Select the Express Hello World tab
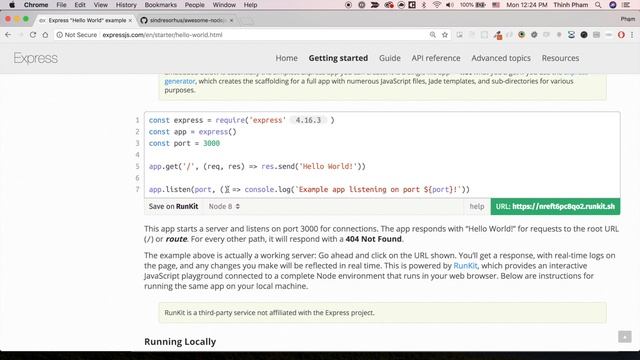 (86, 20)
